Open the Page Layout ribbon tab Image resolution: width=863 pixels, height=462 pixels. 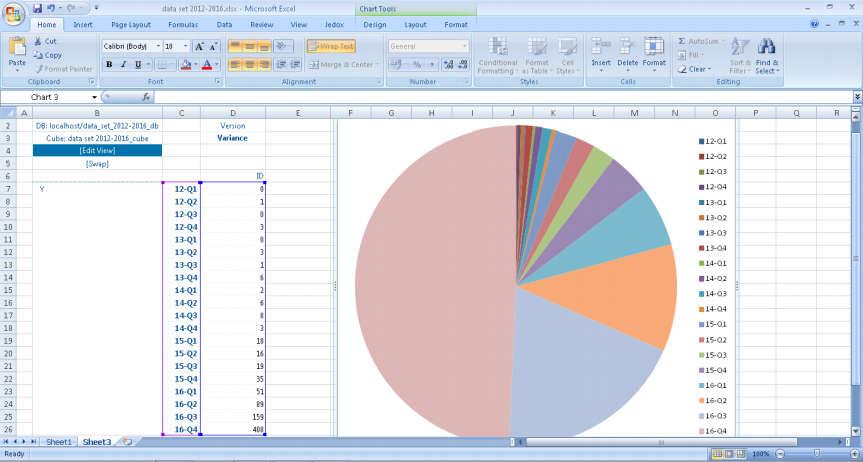click(x=131, y=25)
